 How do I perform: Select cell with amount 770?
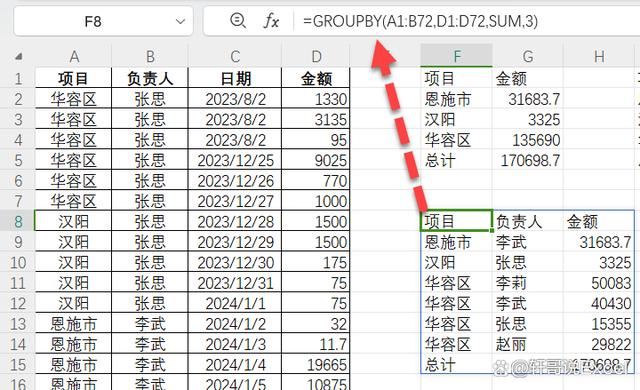(x=316, y=181)
